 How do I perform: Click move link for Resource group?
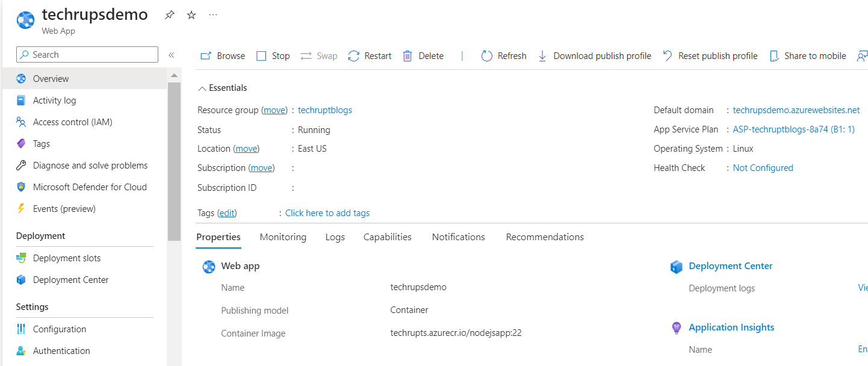[274, 110]
